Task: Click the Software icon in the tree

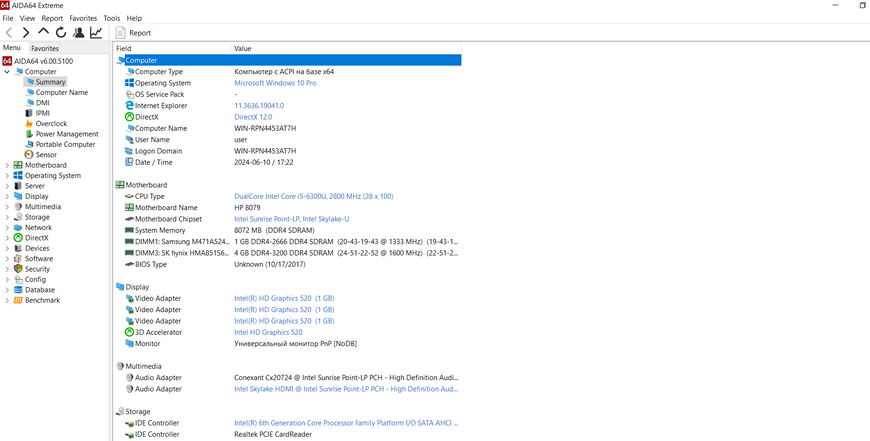Action: [18, 259]
